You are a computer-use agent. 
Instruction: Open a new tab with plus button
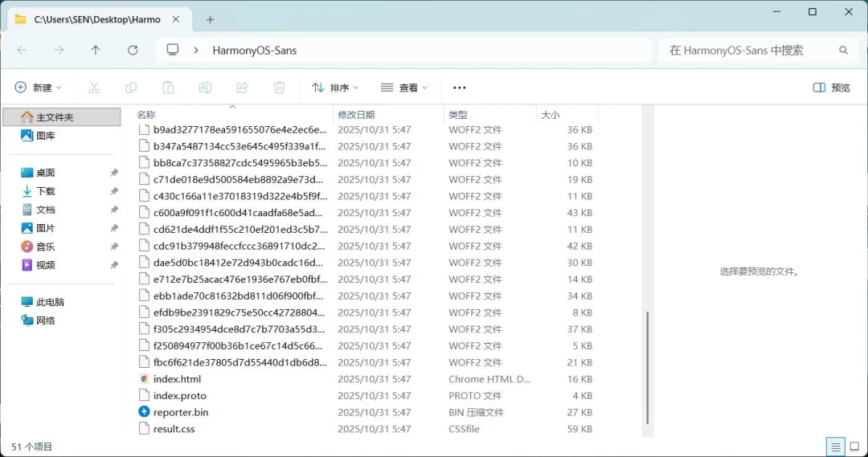(x=211, y=19)
